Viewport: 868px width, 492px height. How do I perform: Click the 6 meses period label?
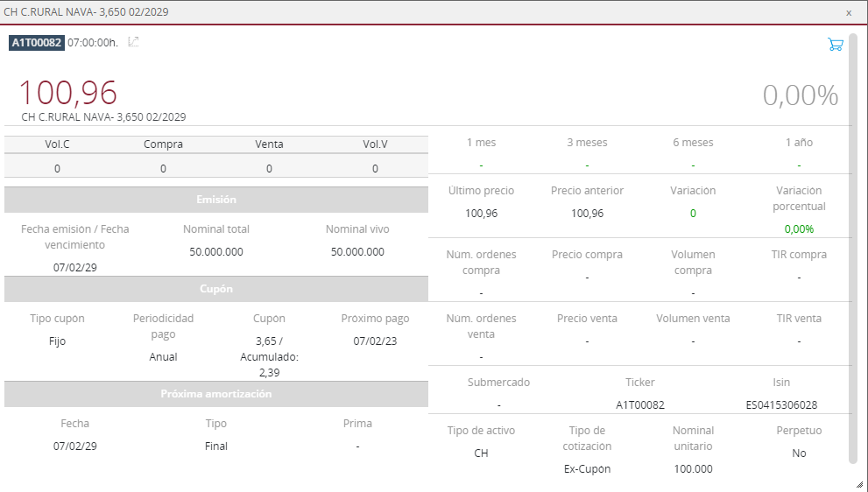click(693, 143)
